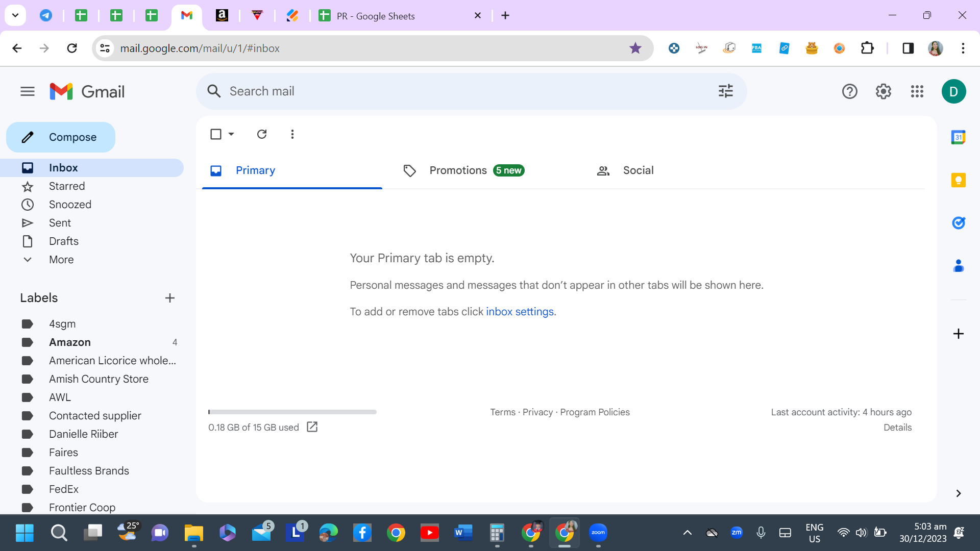
Task: Open storage management external link icon
Action: (312, 427)
